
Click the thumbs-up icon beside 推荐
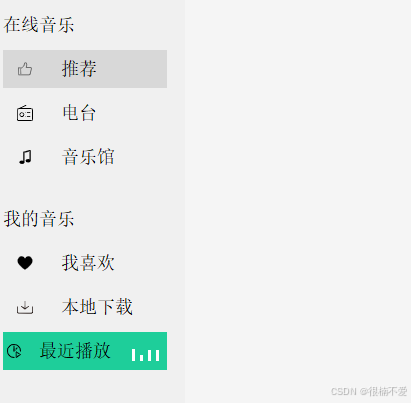coord(25,69)
